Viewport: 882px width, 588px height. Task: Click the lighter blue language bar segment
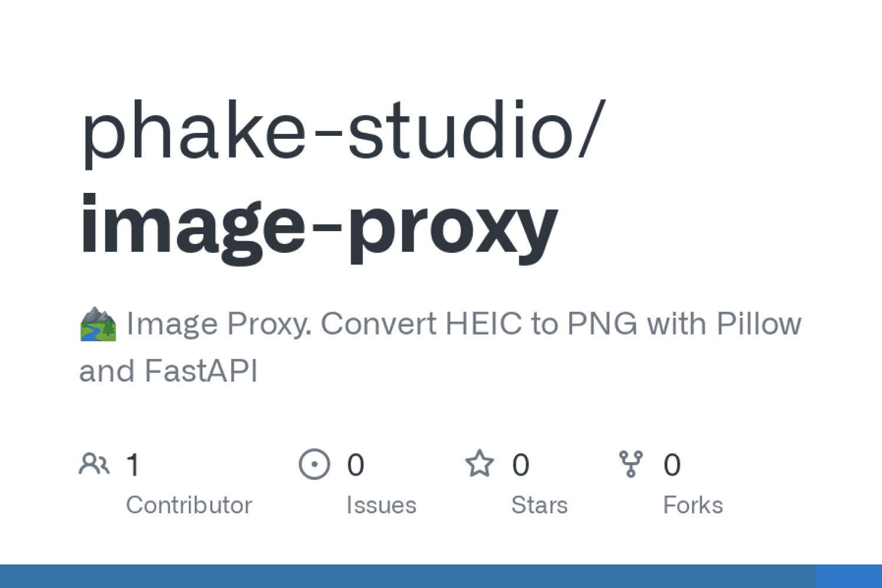848,576
